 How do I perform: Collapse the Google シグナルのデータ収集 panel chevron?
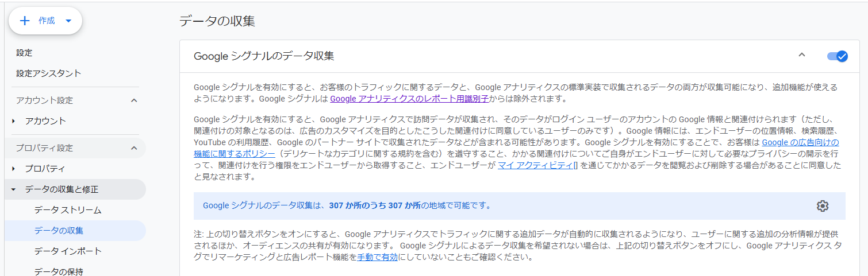[x=802, y=55]
